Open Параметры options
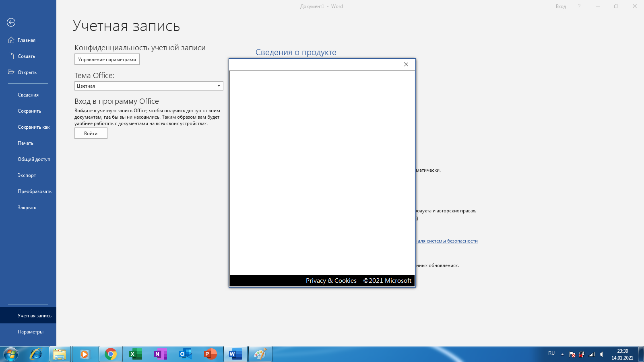This screenshot has height=362, width=644. [x=28, y=332]
